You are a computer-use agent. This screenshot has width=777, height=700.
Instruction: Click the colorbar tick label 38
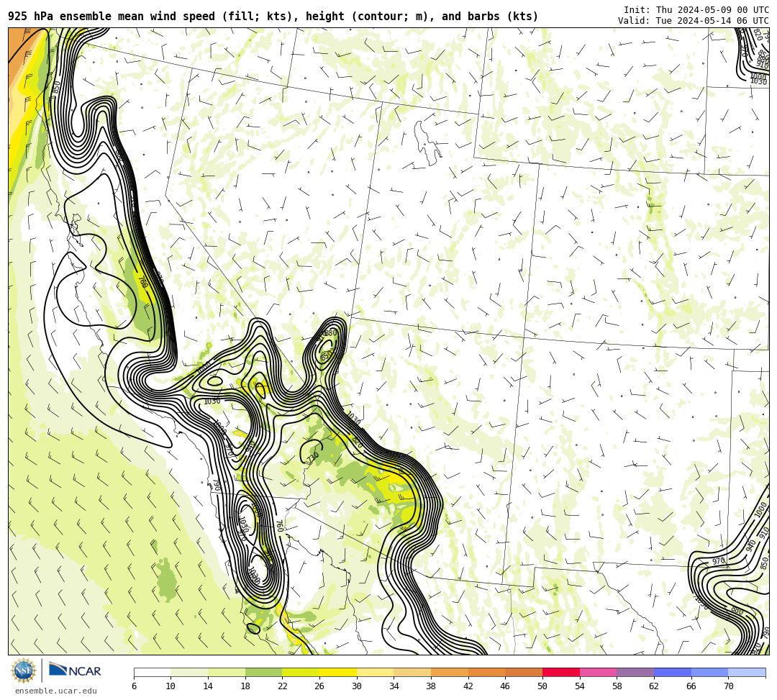(x=431, y=686)
